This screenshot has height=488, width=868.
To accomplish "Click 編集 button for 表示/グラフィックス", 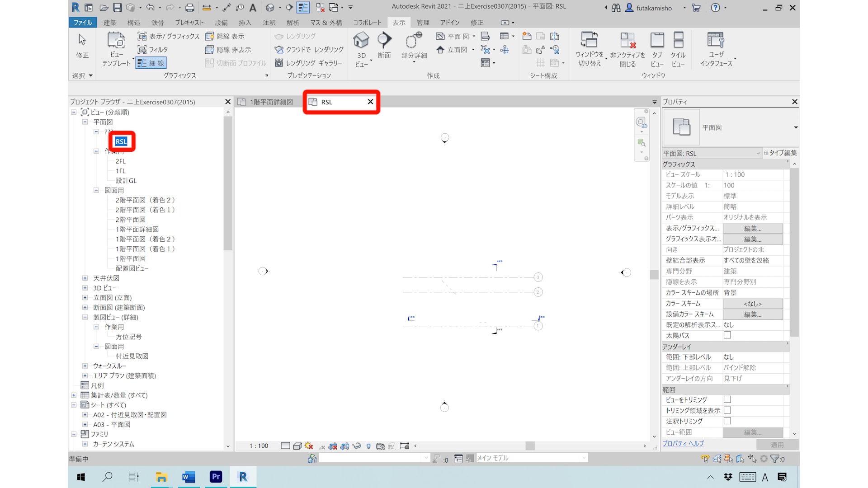I will click(x=752, y=229).
